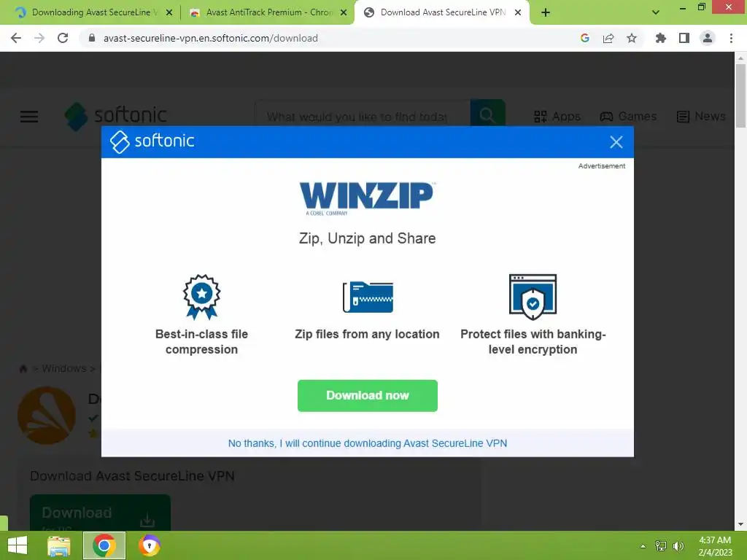Click the home breadcrumb icon
Screen dimensions: 747x560
(x=23, y=368)
